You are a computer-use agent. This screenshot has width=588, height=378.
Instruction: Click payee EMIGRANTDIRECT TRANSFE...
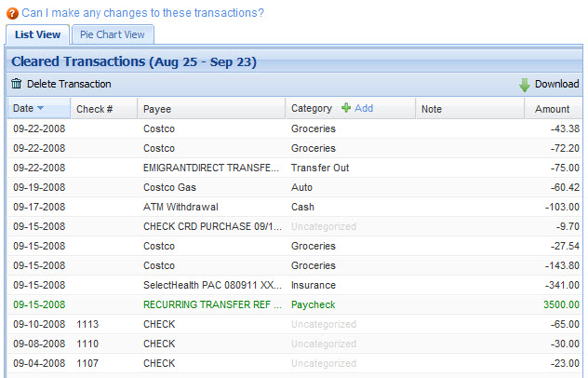tap(211, 168)
